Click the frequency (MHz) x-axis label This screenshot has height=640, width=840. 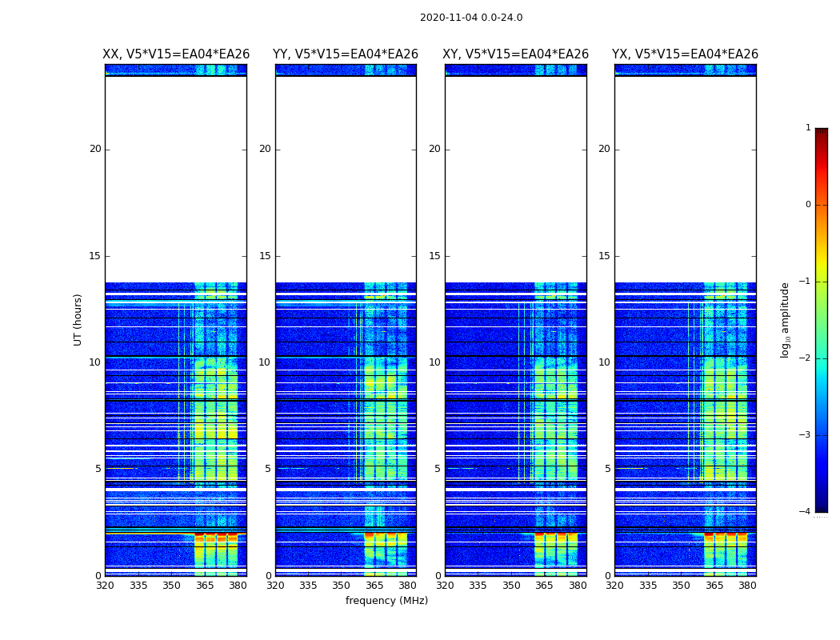point(386,600)
